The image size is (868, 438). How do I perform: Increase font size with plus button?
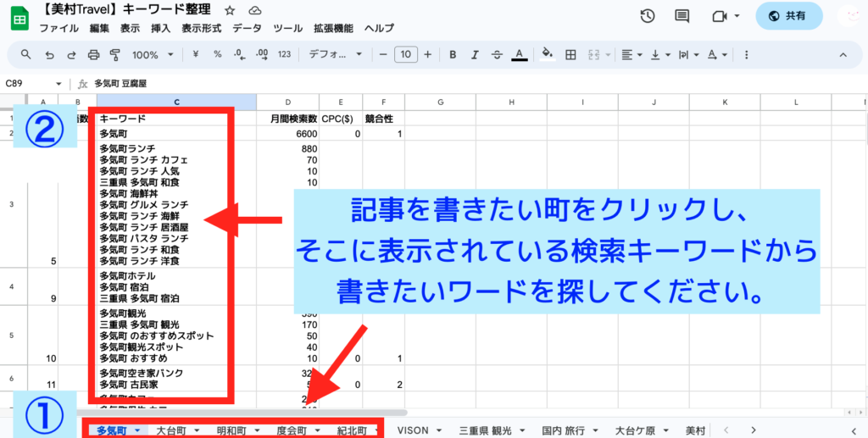coord(427,55)
